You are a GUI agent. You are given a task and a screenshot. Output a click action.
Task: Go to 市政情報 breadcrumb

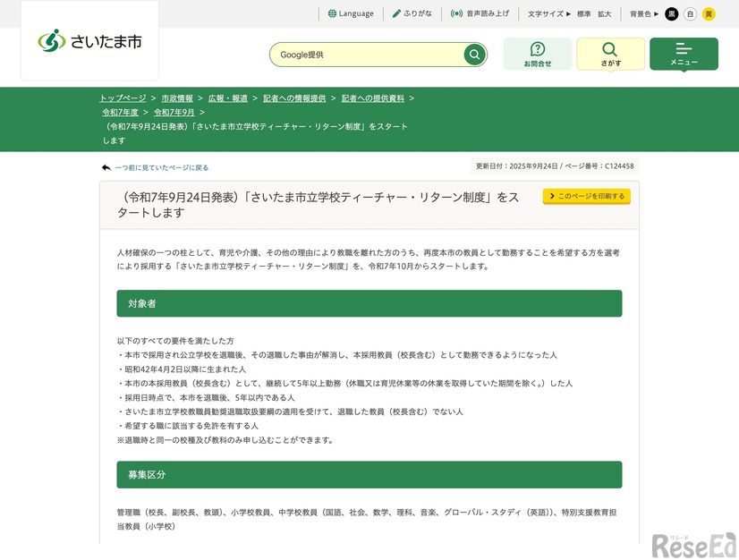tap(177, 98)
